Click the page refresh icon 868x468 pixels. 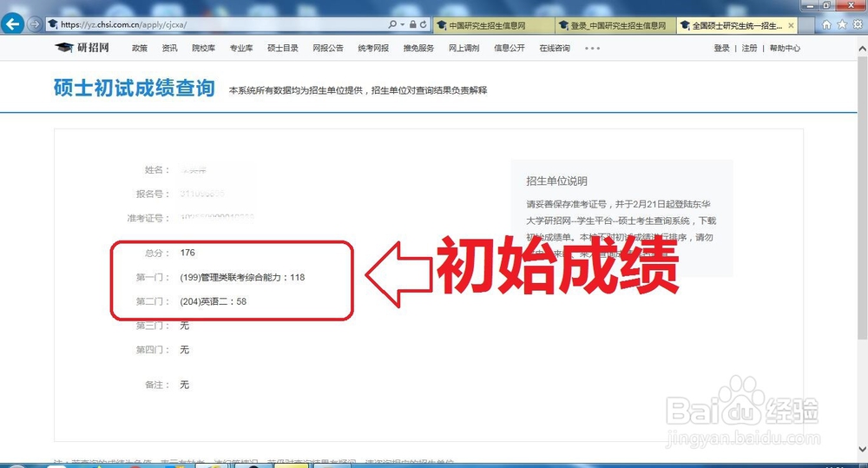point(423,24)
